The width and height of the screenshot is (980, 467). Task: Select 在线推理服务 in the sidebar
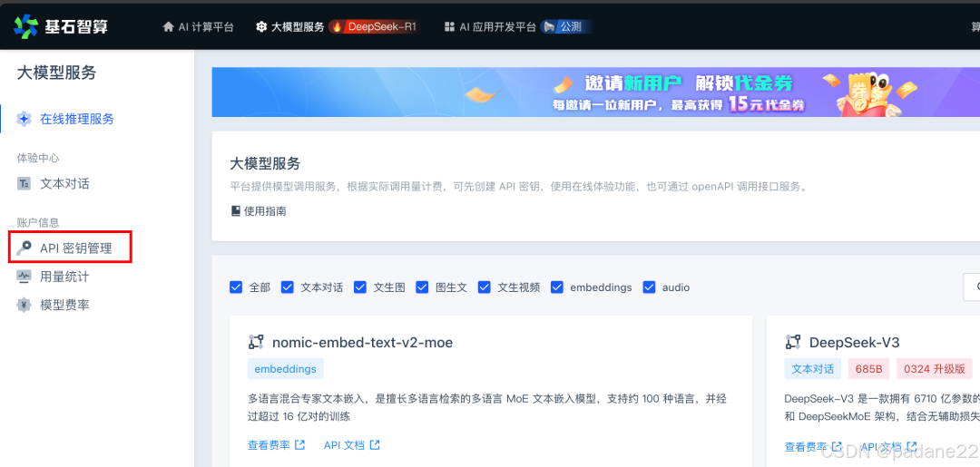click(77, 119)
